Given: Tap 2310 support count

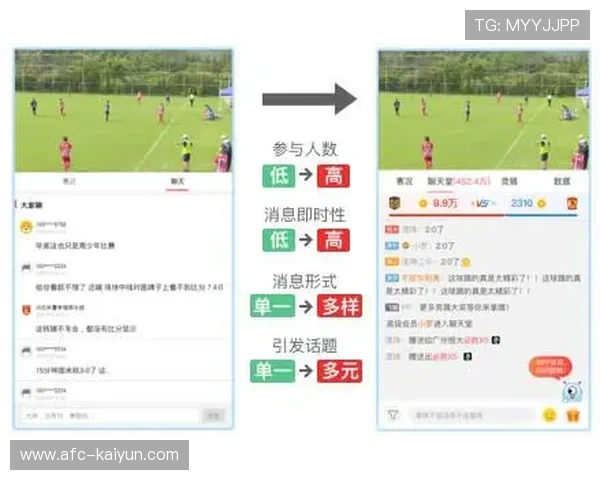Looking at the screenshot, I should 522,203.
